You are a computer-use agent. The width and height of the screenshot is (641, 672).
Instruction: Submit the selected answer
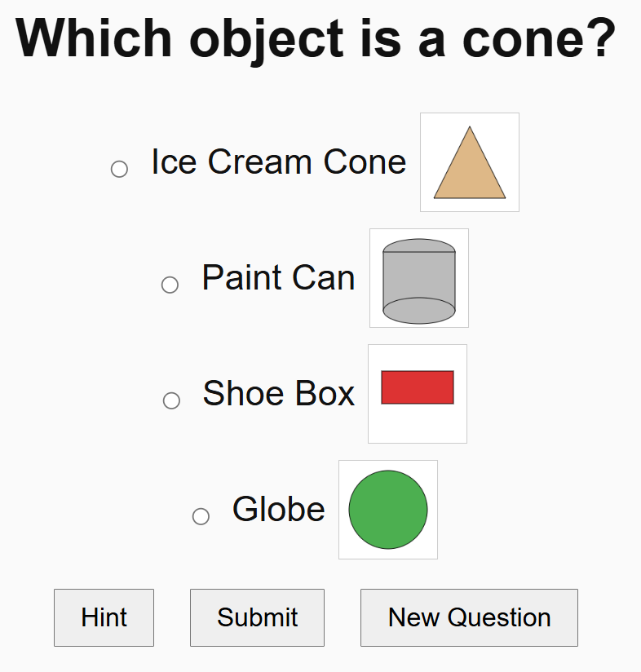coord(257,617)
